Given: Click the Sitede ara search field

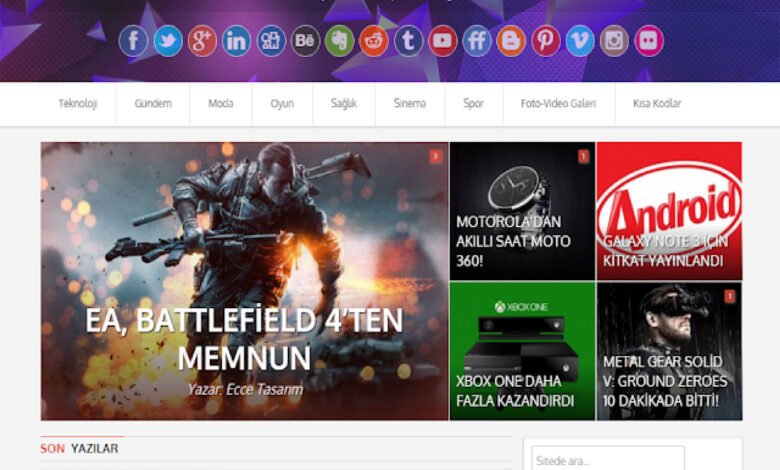Looking at the screenshot, I should coord(607,460).
